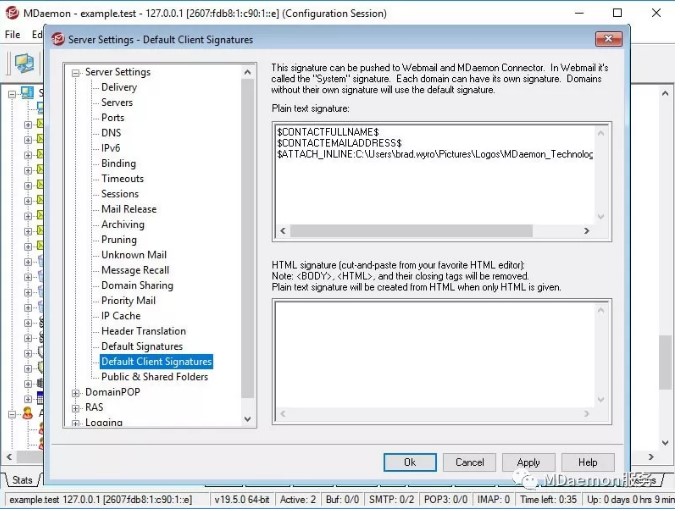Select Sessions in settings tree

[x=120, y=194]
